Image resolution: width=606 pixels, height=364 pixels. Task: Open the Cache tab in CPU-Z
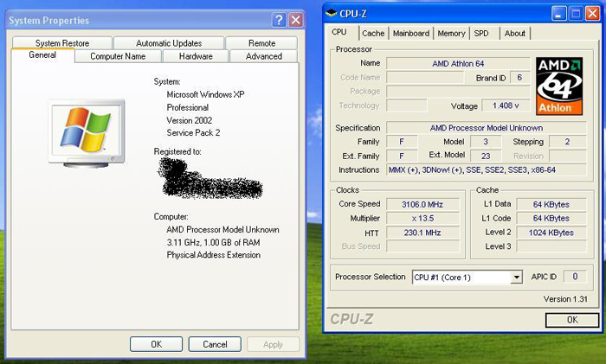point(373,34)
